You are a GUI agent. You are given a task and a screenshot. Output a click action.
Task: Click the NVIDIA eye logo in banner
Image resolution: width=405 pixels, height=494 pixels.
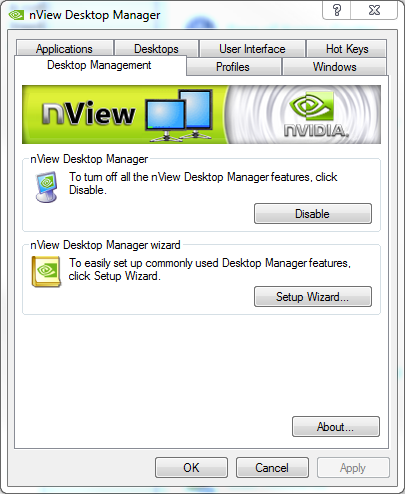coord(312,106)
